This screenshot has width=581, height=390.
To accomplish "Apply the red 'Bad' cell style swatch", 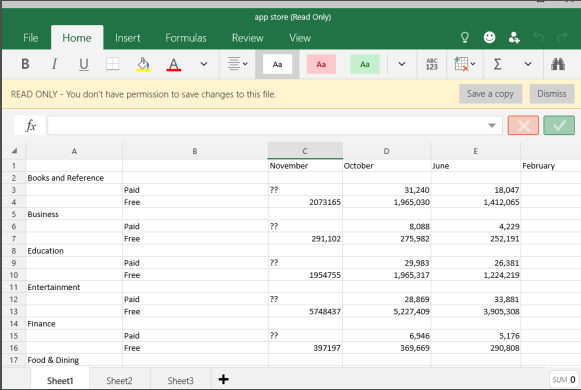I will tap(321, 64).
